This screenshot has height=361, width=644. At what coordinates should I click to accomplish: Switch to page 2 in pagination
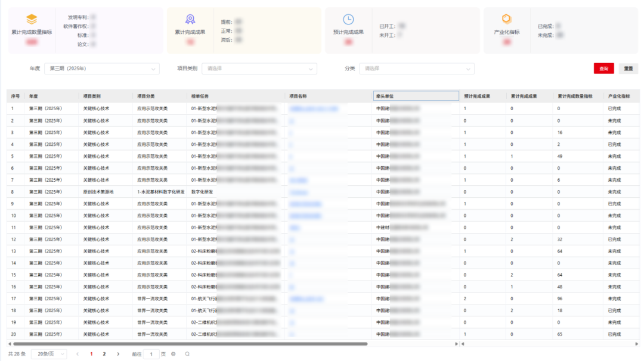[x=104, y=354]
